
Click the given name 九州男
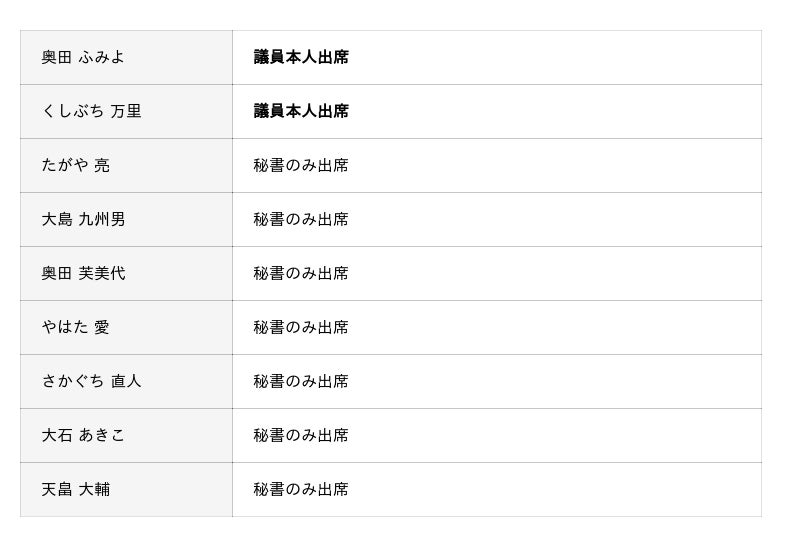click(x=102, y=220)
